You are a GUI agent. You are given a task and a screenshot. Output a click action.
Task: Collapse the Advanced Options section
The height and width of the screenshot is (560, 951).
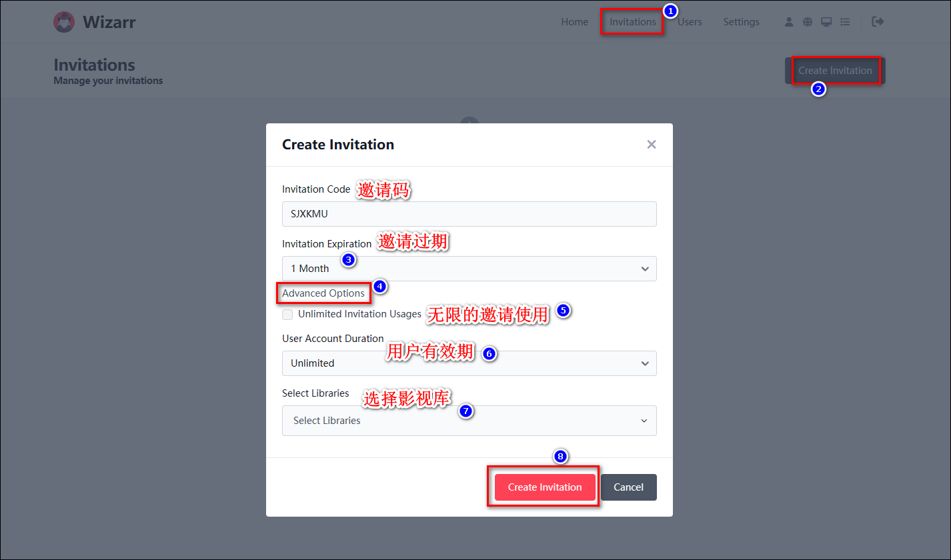pyautogui.click(x=323, y=293)
